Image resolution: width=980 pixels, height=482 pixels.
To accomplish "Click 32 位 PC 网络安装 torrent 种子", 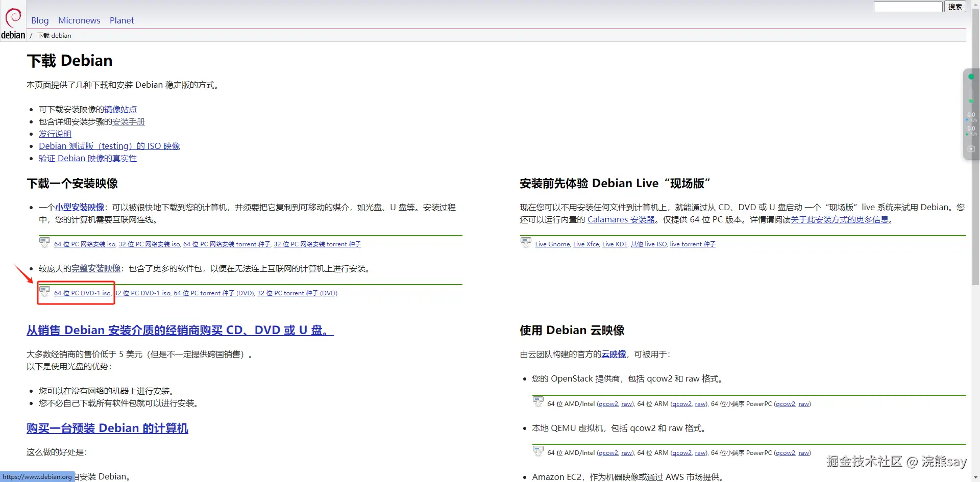I will click(x=317, y=244).
